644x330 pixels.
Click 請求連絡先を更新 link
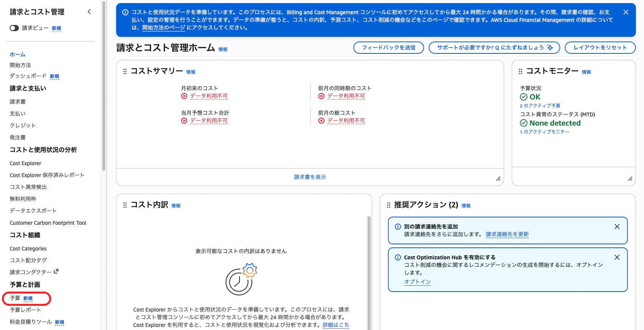(x=507, y=234)
